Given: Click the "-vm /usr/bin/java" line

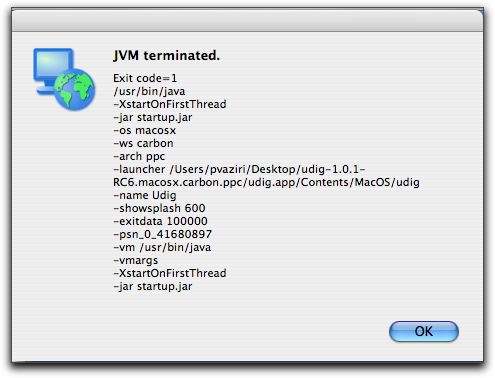Looking at the screenshot, I should point(162,247).
